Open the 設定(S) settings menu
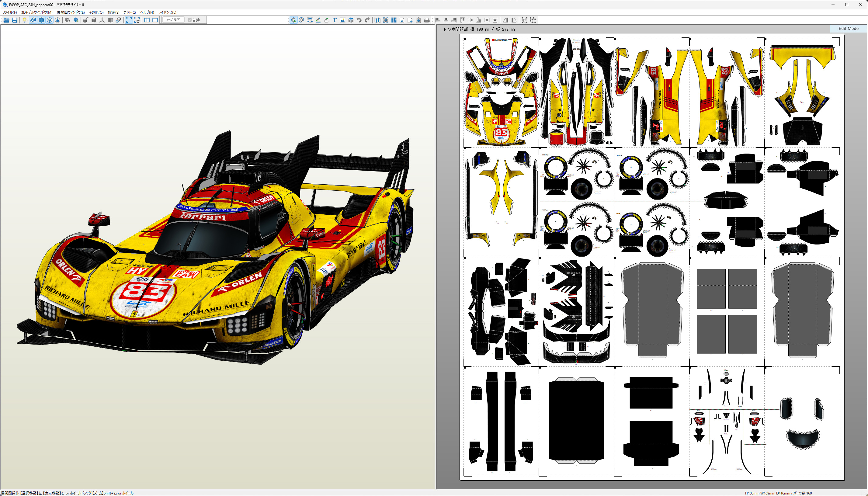The height and width of the screenshot is (496, 868). pyautogui.click(x=113, y=12)
